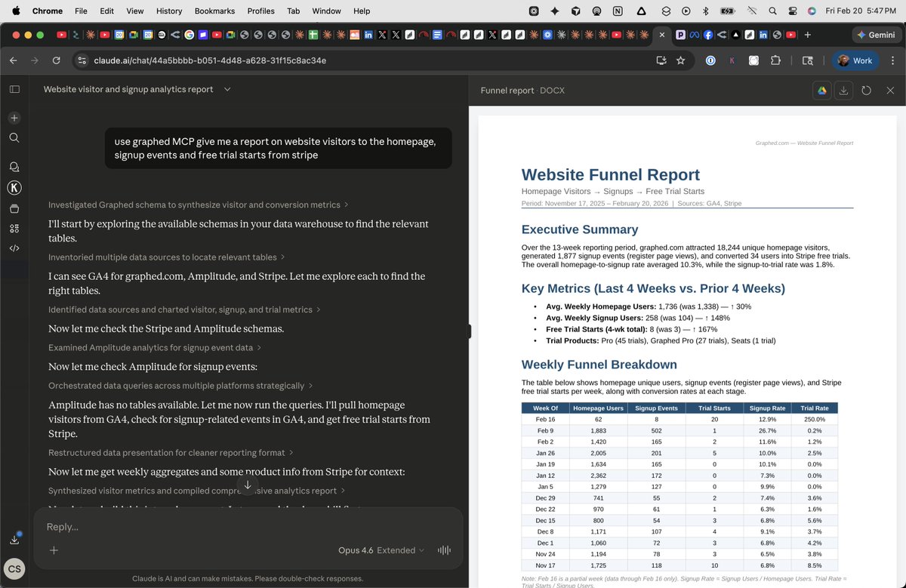Viewport: 906px width, 588px height.
Task: Expand 'Orchestrated data queries' step
Action: [x=181, y=386]
